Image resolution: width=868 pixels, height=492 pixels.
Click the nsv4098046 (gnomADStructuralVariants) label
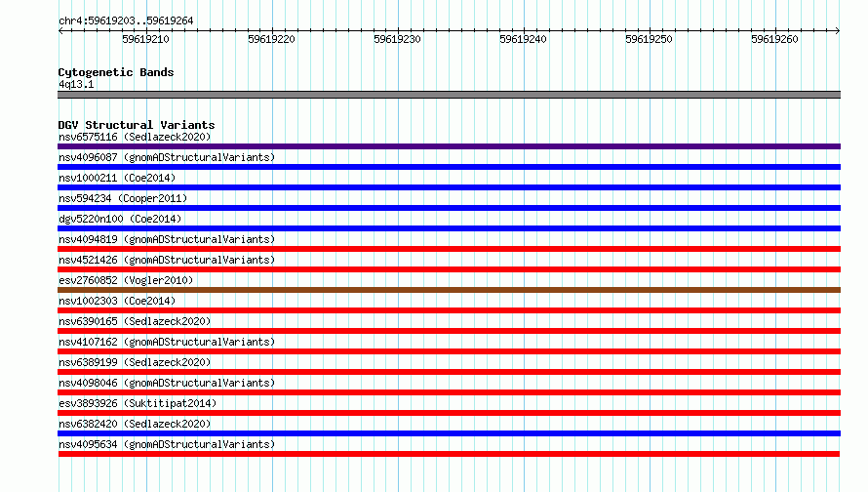167,383
